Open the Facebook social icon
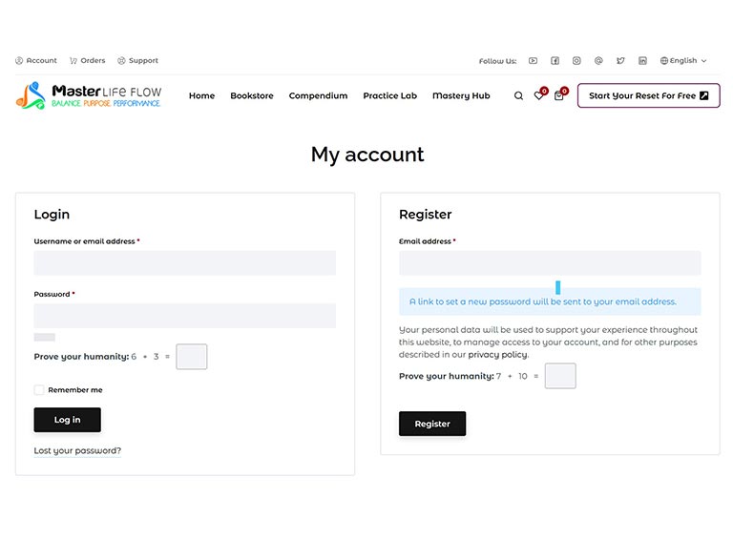The image size is (733, 560). (x=555, y=61)
